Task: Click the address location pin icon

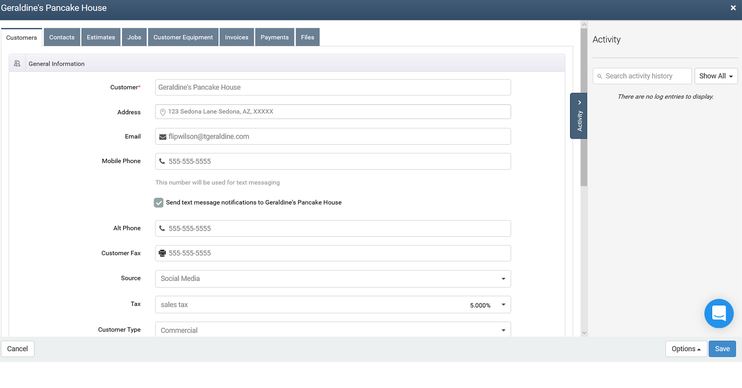Action: (x=162, y=112)
